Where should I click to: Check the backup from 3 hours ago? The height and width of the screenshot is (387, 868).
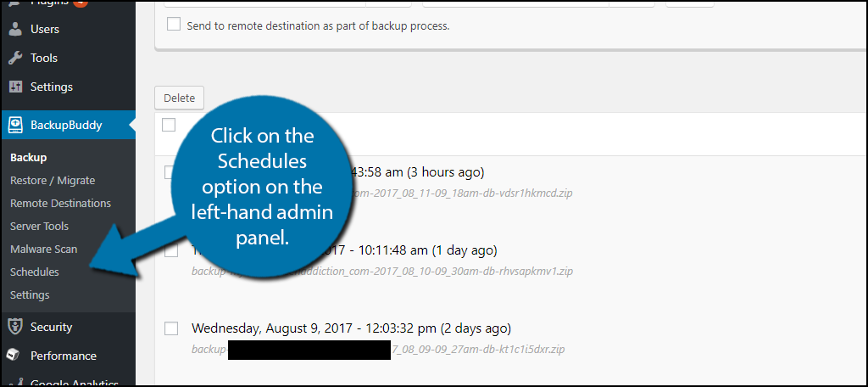(169, 172)
